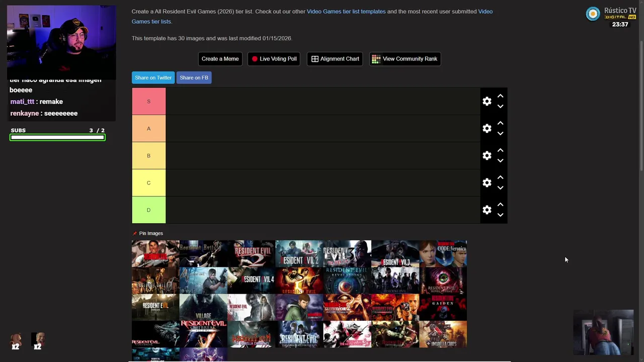The width and height of the screenshot is (644, 362).
Task: Move A tier row up with arrow
Action: click(500, 123)
